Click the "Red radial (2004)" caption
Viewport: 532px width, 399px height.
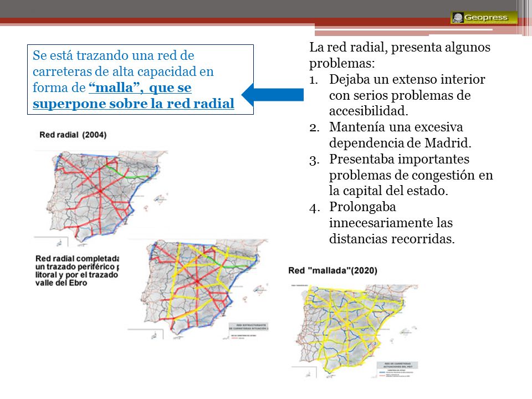(x=73, y=135)
